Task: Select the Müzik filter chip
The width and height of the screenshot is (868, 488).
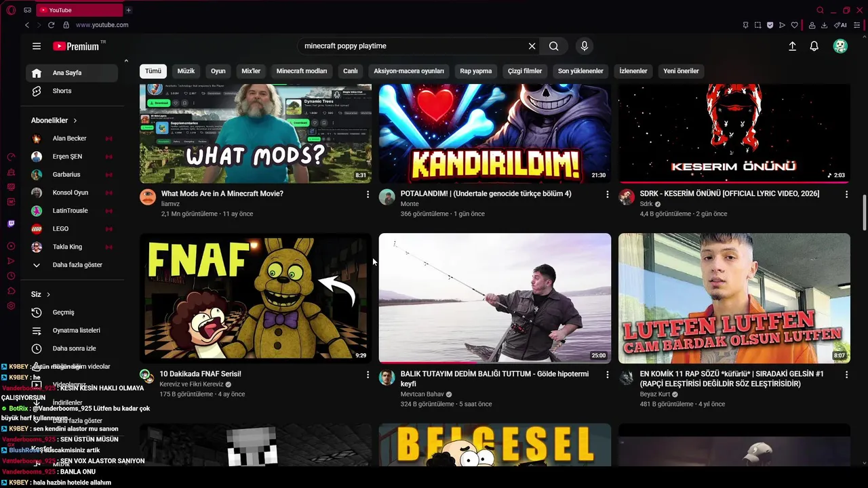Action: 186,71
